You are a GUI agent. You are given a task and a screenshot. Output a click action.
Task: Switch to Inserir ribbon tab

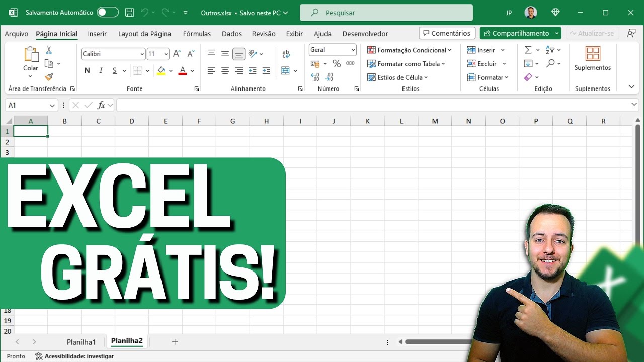pos(97,34)
